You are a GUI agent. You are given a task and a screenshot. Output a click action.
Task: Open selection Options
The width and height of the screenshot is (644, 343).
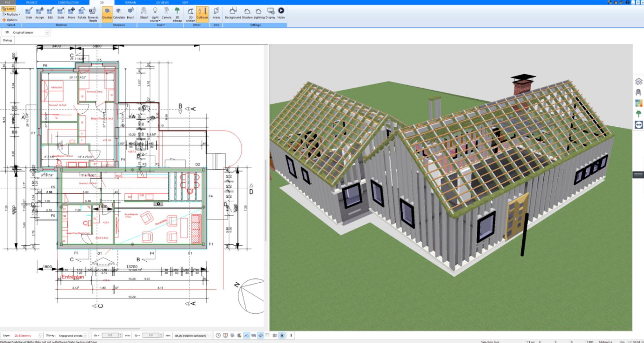point(10,20)
